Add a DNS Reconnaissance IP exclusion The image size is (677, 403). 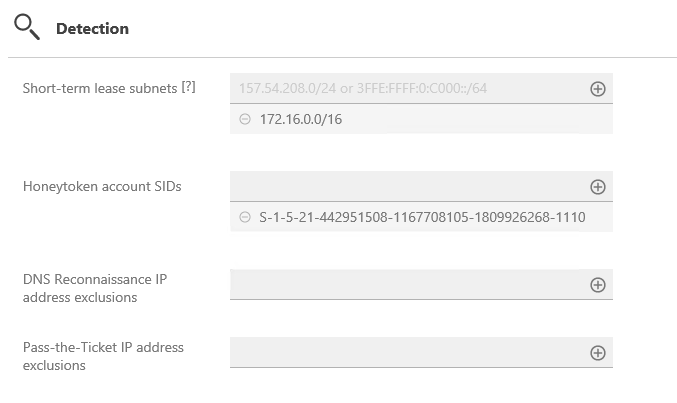[598, 285]
